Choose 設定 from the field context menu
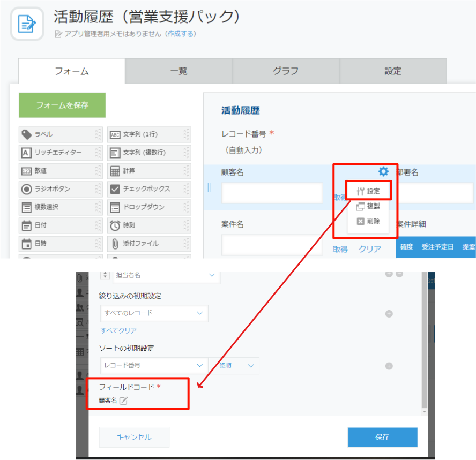 pos(368,191)
